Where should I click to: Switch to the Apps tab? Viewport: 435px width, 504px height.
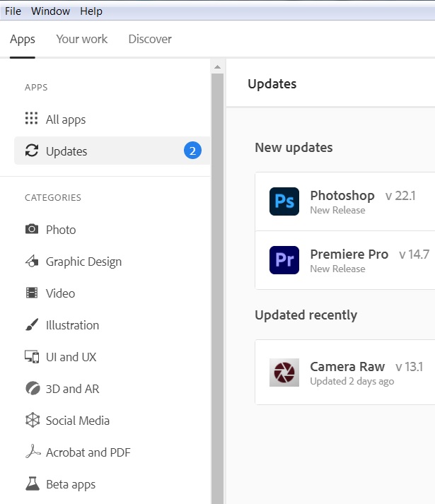23,39
